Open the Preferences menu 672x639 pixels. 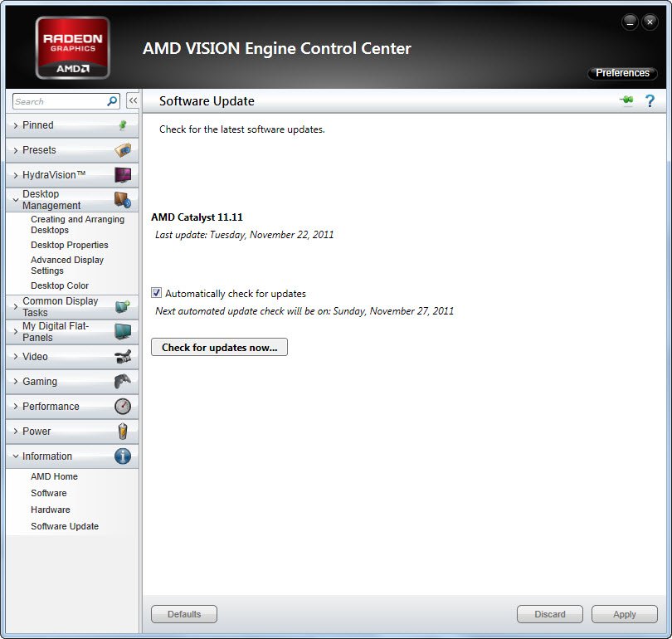click(x=622, y=73)
